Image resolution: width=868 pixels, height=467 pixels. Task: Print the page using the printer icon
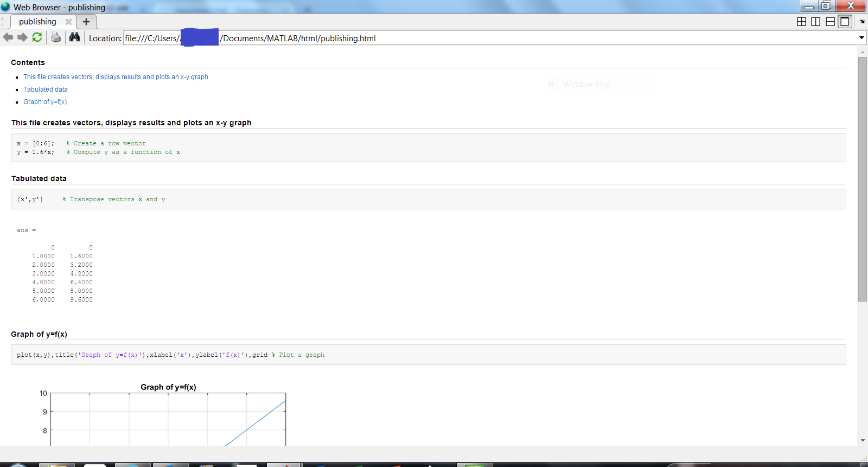(x=55, y=37)
